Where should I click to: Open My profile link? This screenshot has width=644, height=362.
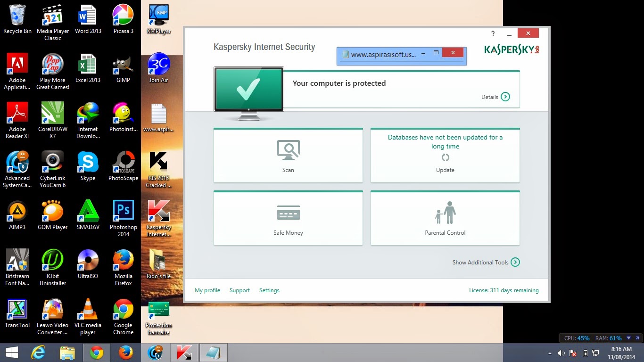pos(207,290)
